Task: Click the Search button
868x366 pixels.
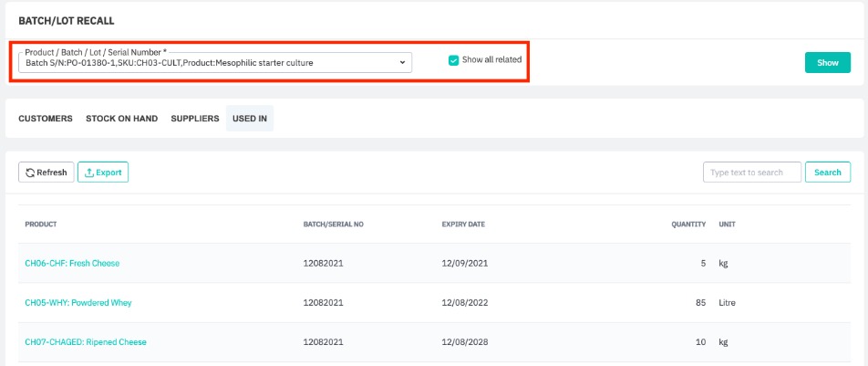Action: pyautogui.click(x=827, y=172)
